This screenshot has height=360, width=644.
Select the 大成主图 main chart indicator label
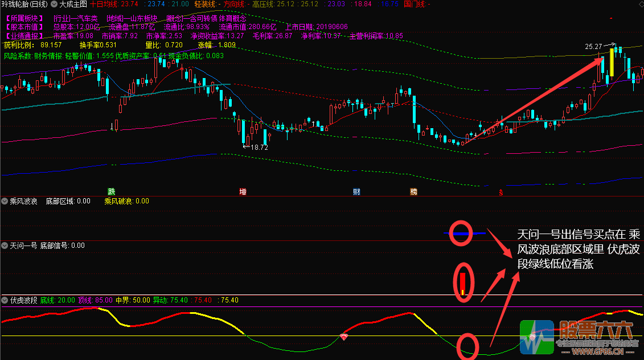[73, 4]
